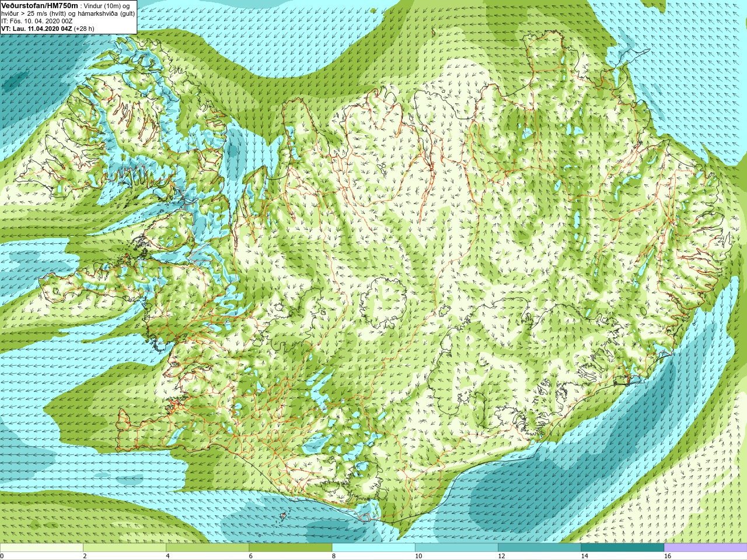Click the legend scale value "10"

click(x=418, y=556)
